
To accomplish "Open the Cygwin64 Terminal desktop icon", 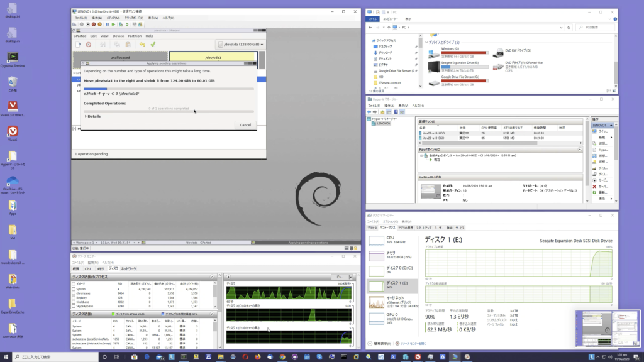I will 14,57.
